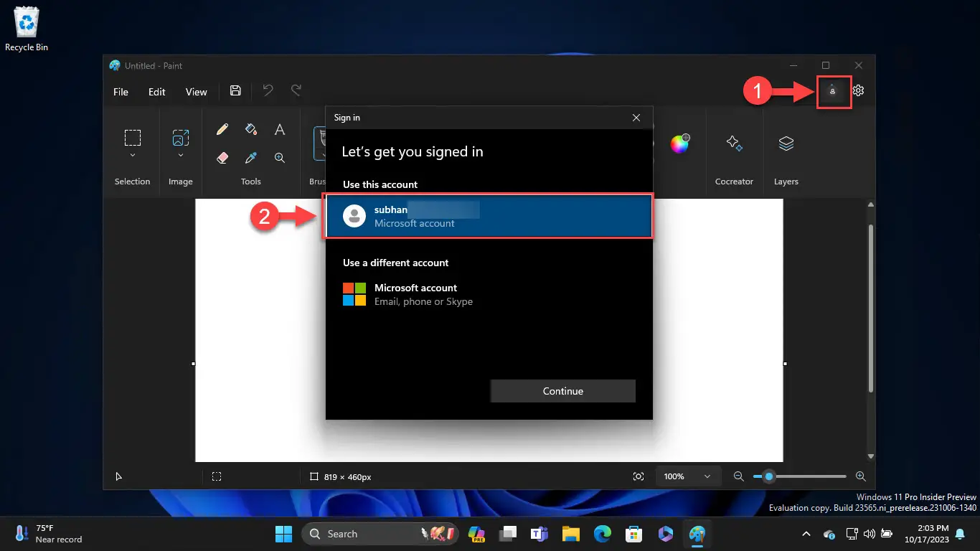980x551 pixels.
Task: Open the File menu
Action: pyautogui.click(x=121, y=92)
